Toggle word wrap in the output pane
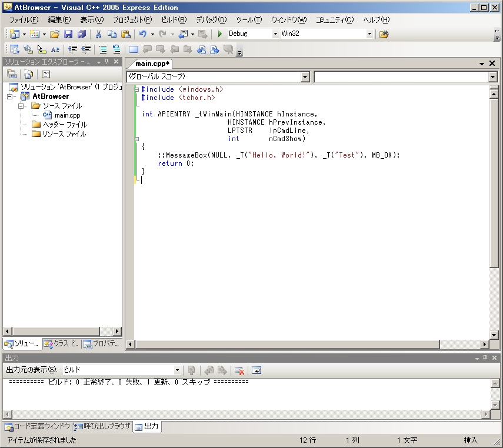The height and width of the screenshot is (448, 503). pos(257,370)
